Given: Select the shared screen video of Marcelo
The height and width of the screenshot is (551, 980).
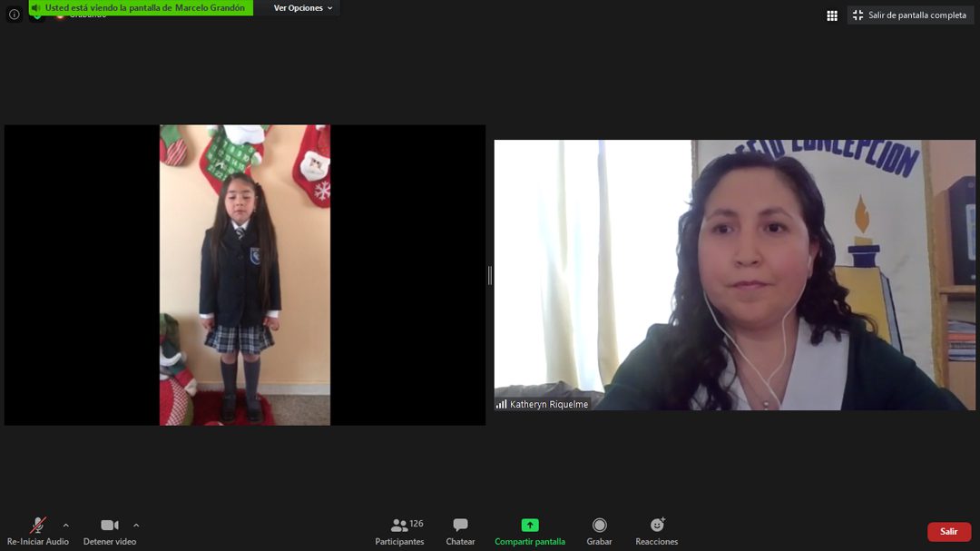Looking at the screenshot, I should click(x=245, y=275).
